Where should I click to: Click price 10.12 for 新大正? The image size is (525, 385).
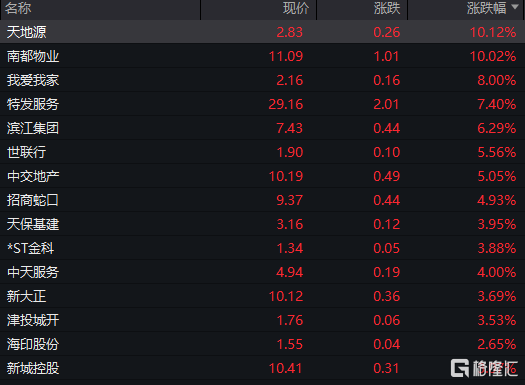286,296
